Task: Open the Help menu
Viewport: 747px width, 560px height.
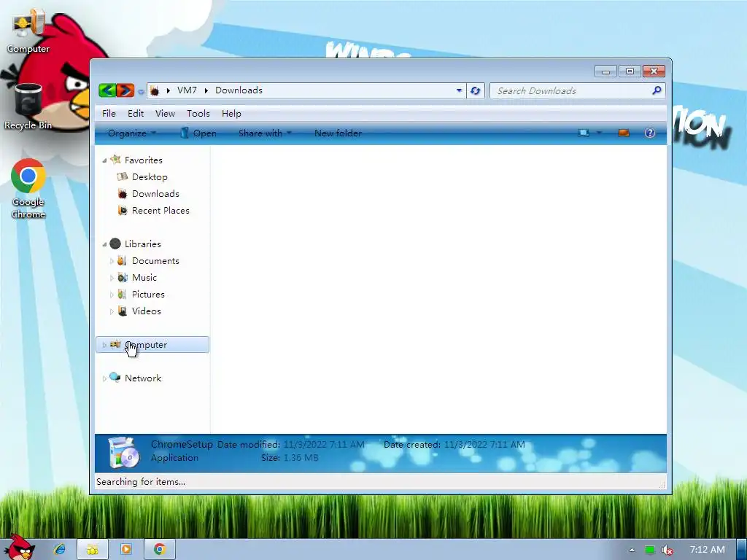Action: coord(231,113)
